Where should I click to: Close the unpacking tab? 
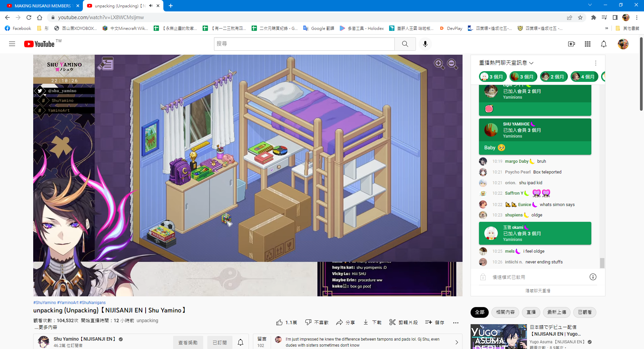click(158, 6)
